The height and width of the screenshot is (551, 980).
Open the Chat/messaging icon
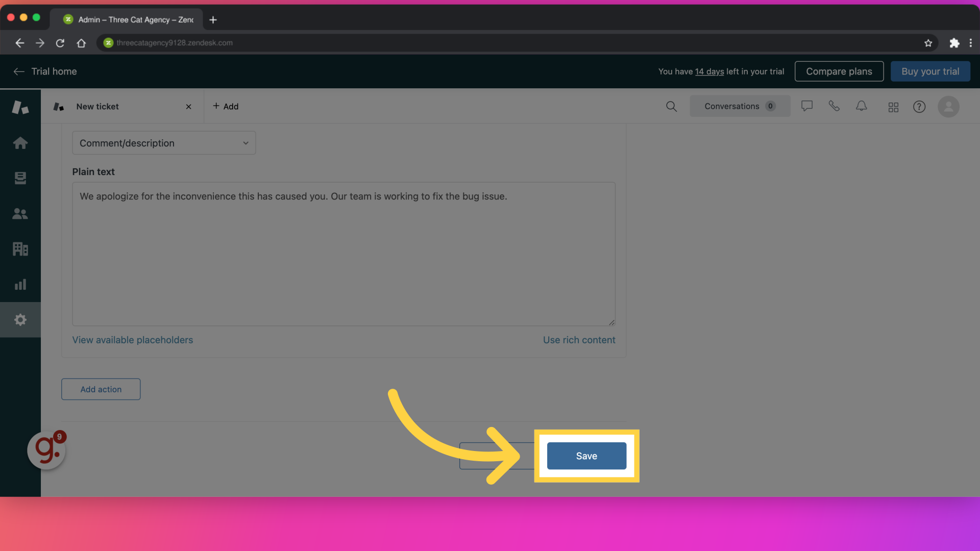pyautogui.click(x=807, y=106)
